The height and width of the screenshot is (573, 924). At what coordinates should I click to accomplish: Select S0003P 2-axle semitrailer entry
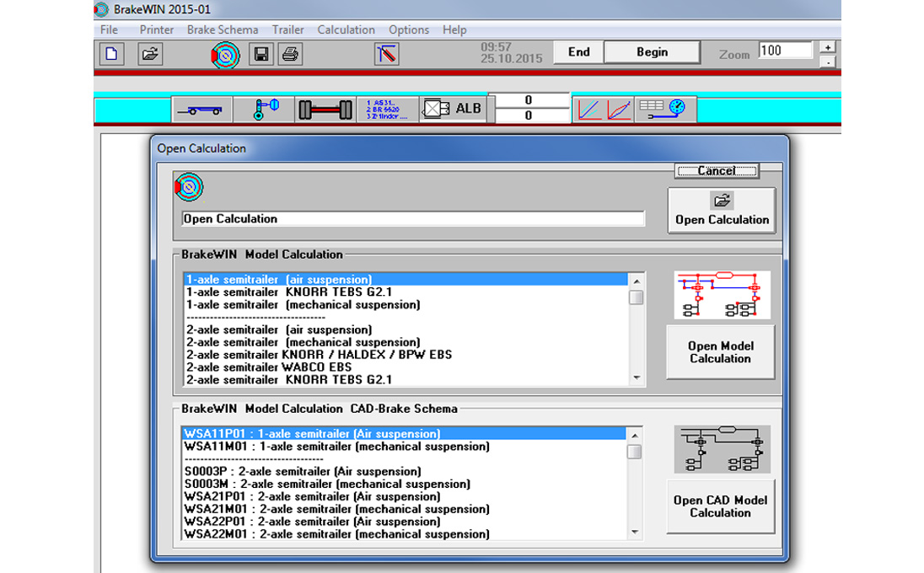click(x=404, y=472)
